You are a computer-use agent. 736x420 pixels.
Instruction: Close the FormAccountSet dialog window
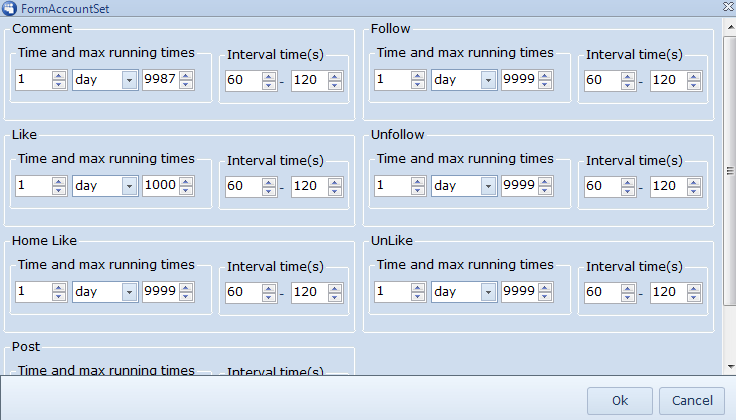[x=727, y=7]
